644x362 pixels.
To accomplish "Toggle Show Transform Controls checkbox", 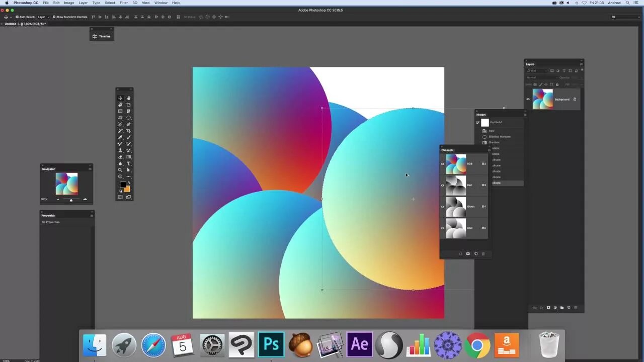I will pyautogui.click(x=54, y=17).
